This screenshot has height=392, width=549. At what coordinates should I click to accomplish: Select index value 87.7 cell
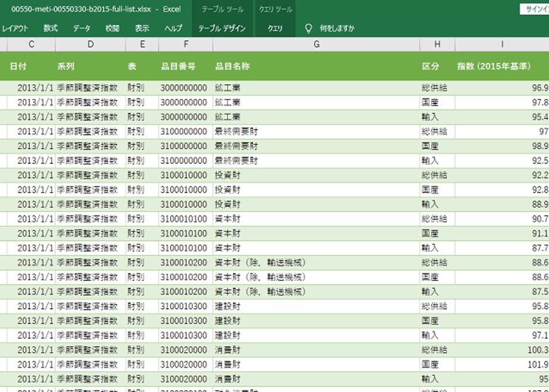tap(502, 248)
